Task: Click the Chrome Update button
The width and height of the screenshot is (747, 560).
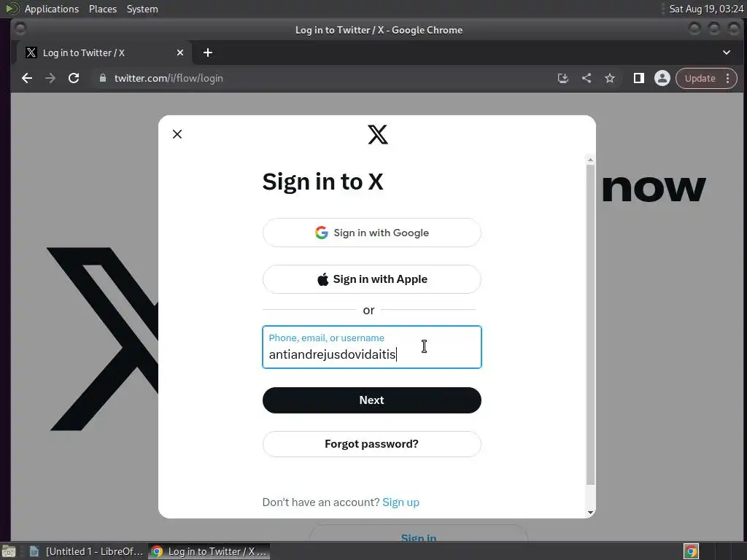Action: 700,78
